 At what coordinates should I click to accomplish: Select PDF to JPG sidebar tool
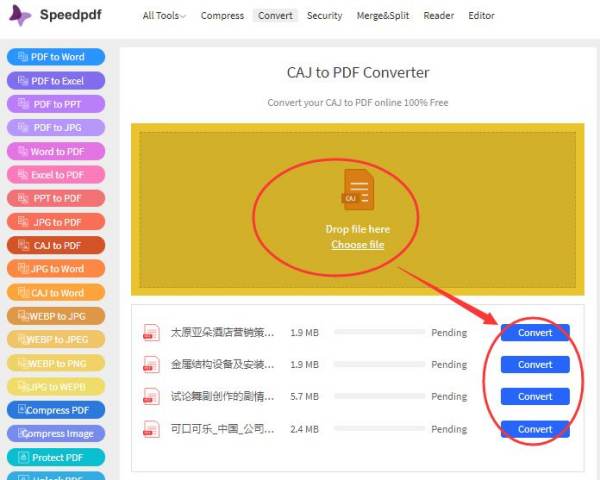point(56,127)
